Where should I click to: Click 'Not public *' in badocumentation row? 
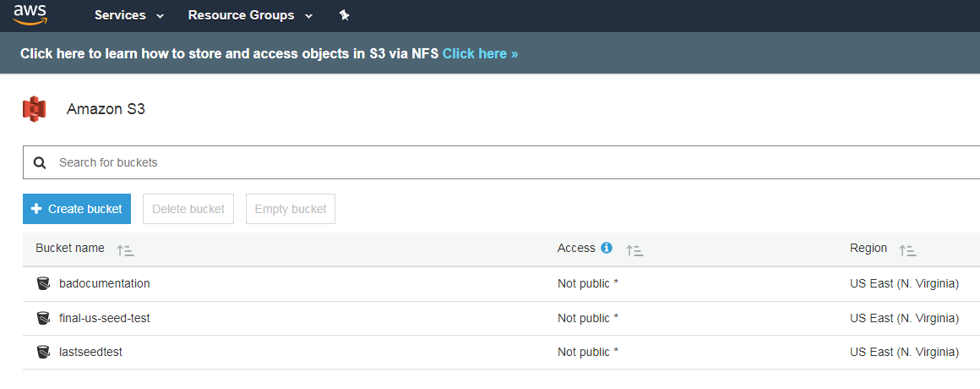coord(588,283)
